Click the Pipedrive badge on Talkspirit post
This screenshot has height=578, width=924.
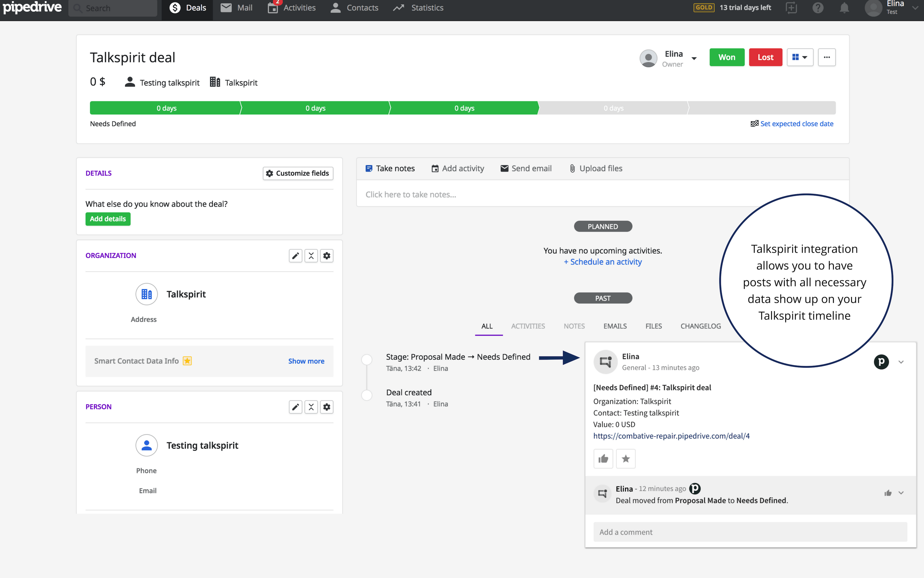[881, 362]
